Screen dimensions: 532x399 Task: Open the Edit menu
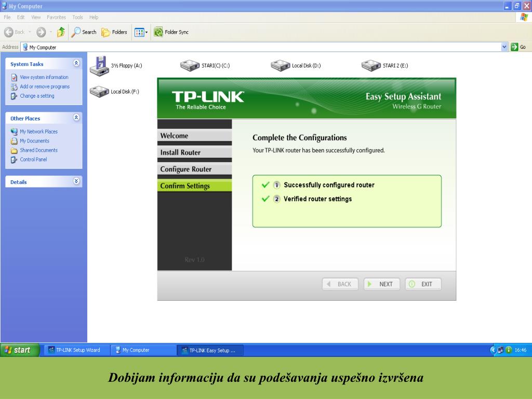[21, 17]
